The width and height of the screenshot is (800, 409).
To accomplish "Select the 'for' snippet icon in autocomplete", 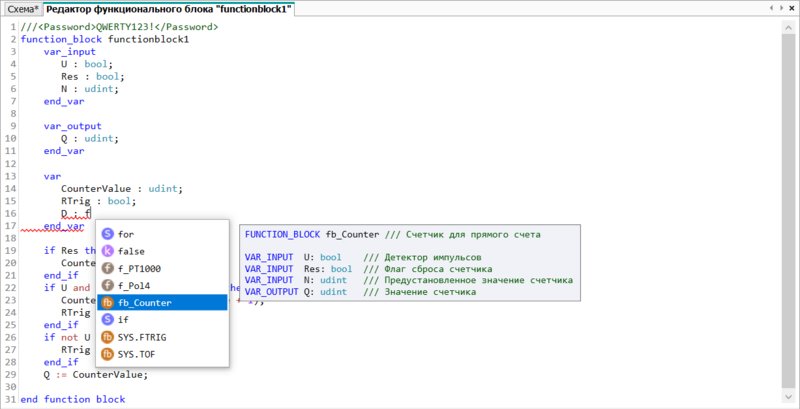I will [107, 234].
